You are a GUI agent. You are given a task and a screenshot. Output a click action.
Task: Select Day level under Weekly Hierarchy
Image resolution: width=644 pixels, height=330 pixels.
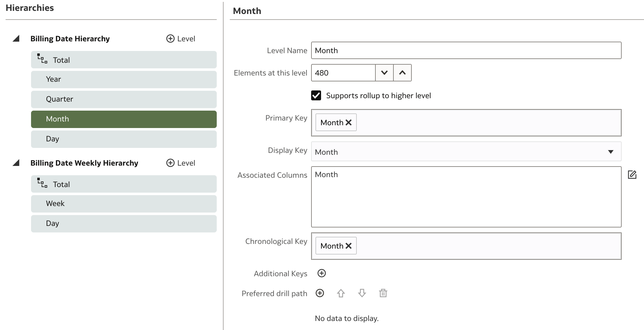coord(124,224)
